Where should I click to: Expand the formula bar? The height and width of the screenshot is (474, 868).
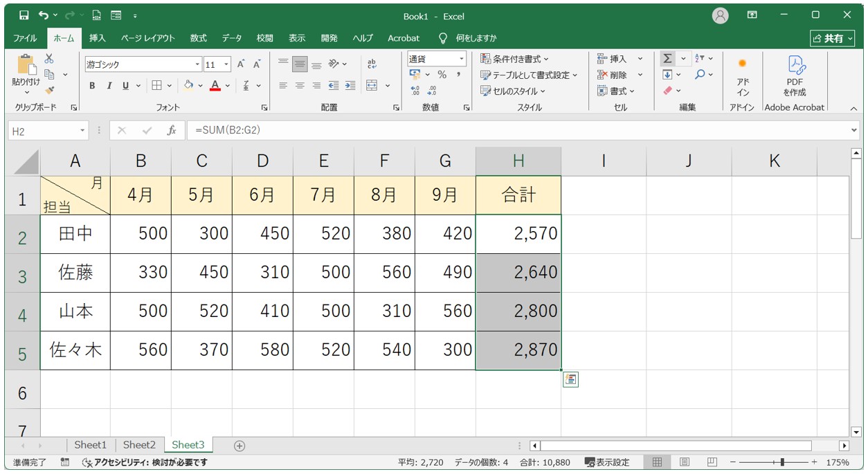[x=854, y=130]
